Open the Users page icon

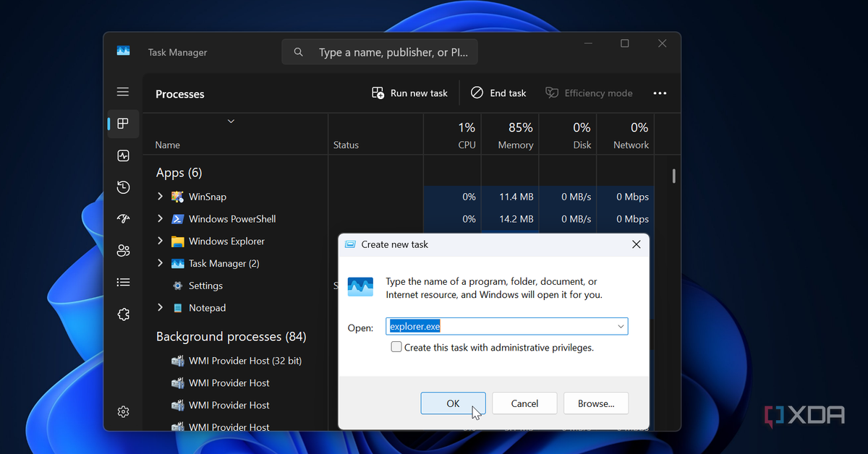[x=123, y=251]
